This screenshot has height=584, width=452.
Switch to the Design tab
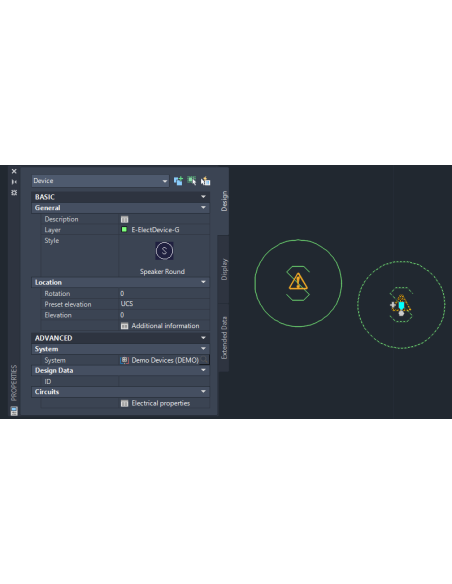pyautogui.click(x=224, y=201)
